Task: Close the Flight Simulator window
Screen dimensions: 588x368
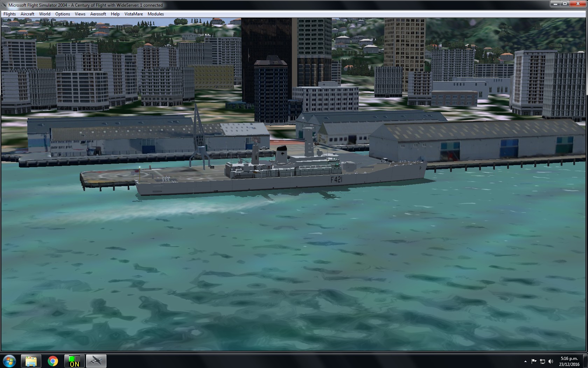Action: (x=578, y=4)
